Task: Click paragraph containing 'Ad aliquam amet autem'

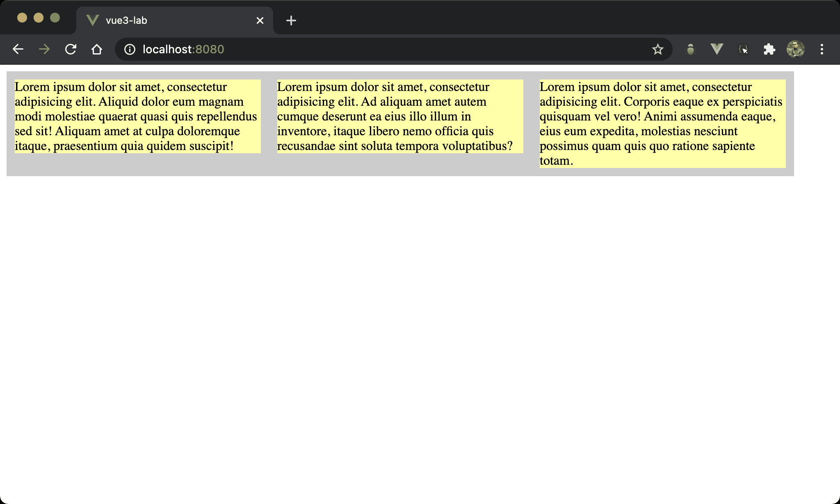Action: click(x=400, y=116)
